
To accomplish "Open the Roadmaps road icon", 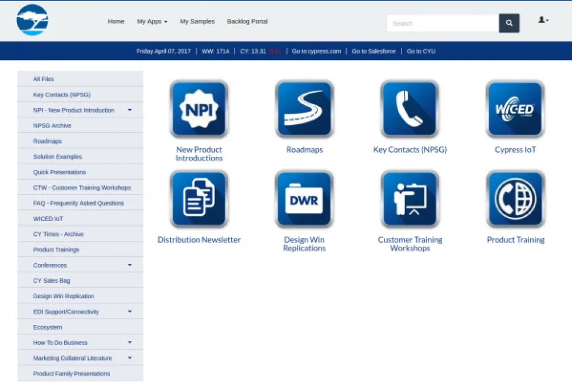I will [x=305, y=109].
